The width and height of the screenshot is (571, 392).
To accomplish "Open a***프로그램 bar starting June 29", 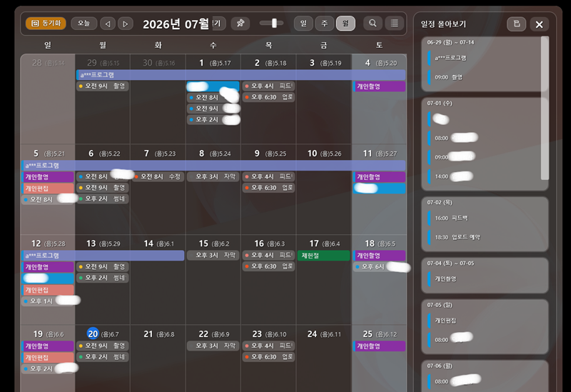I will click(241, 75).
